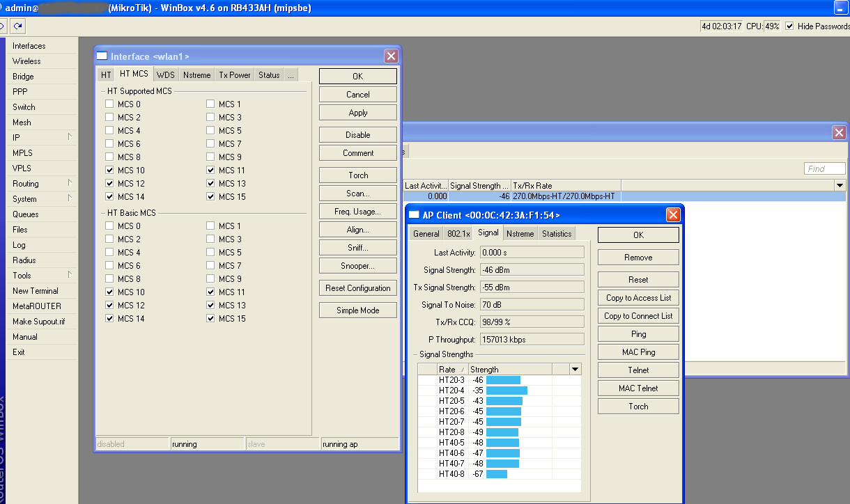Viewport: 850px width, 504px height.
Task: Open Signal Strengths column dropdown arrow
Action: [x=575, y=369]
